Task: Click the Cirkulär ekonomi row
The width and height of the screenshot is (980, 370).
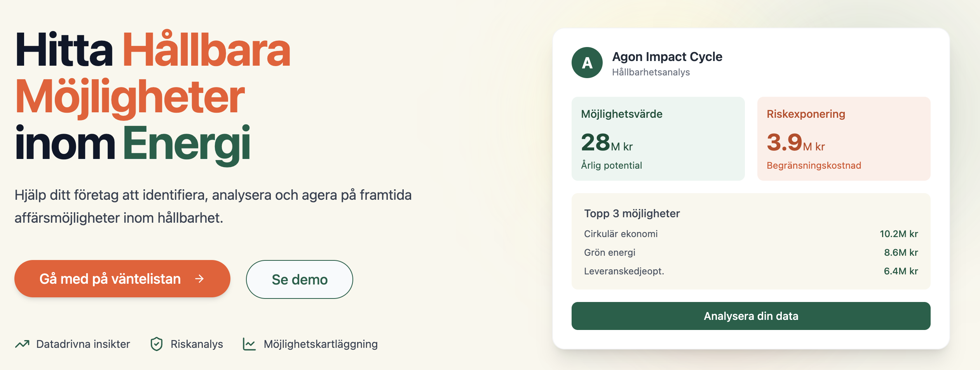Action: (x=751, y=234)
